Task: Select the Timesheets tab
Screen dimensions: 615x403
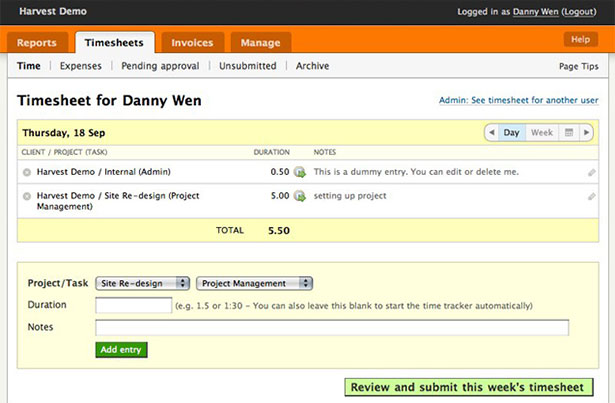Action: click(115, 42)
